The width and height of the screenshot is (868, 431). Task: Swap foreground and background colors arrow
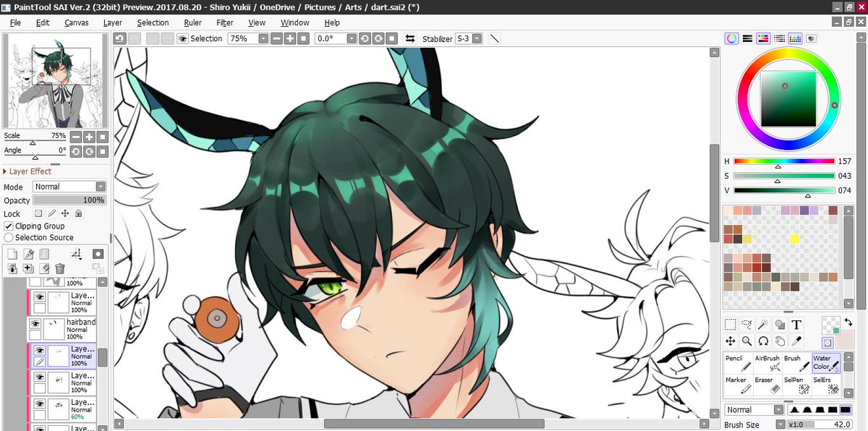(x=848, y=322)
